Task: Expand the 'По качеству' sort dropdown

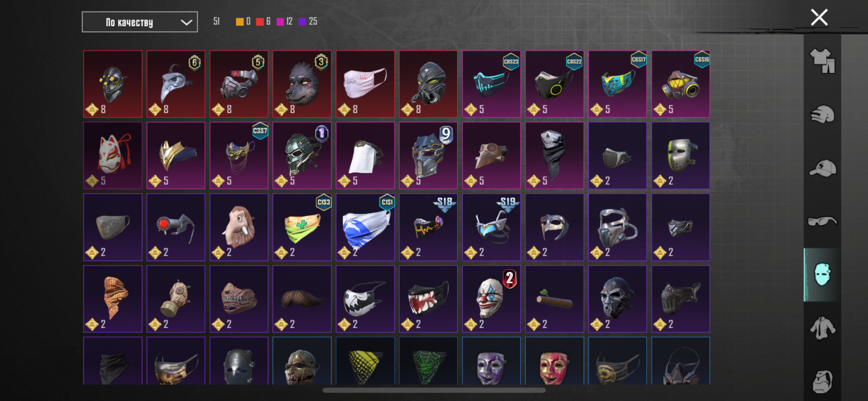Action: click(140, 22)
